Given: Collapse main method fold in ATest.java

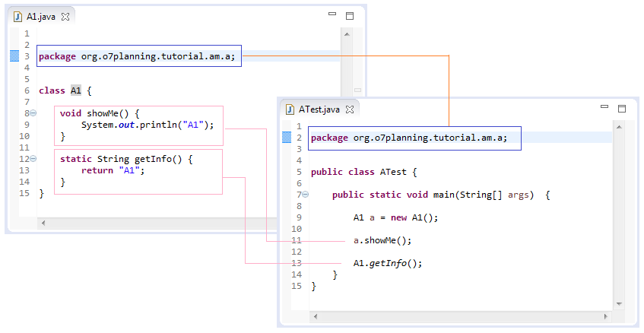Looking at the screenshot, I should tap(306, 195).
